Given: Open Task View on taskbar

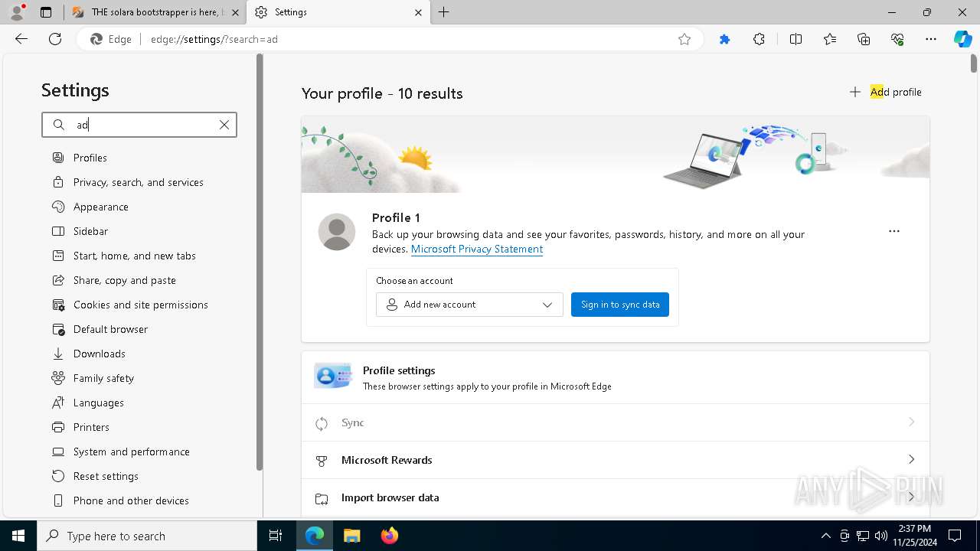Looking at the screenshot, I should tap(276, 536).
